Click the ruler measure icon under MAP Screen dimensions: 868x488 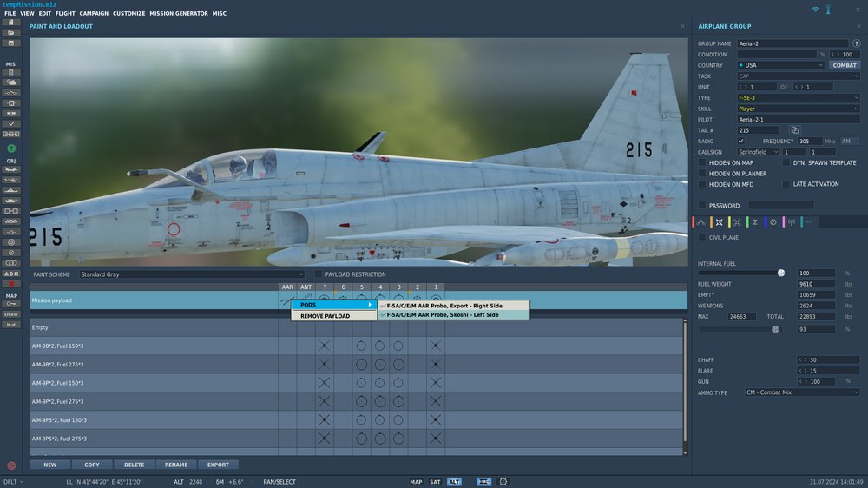10,325
